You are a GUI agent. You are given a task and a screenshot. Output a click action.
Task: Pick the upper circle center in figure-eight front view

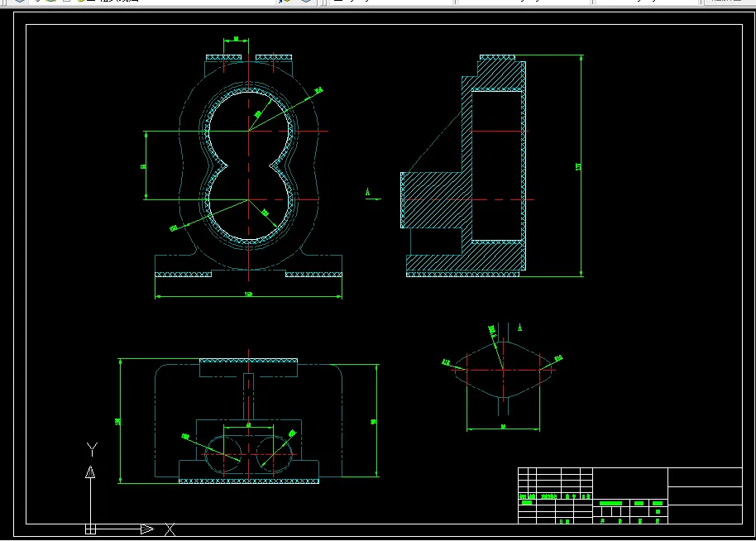pos(249,131)
